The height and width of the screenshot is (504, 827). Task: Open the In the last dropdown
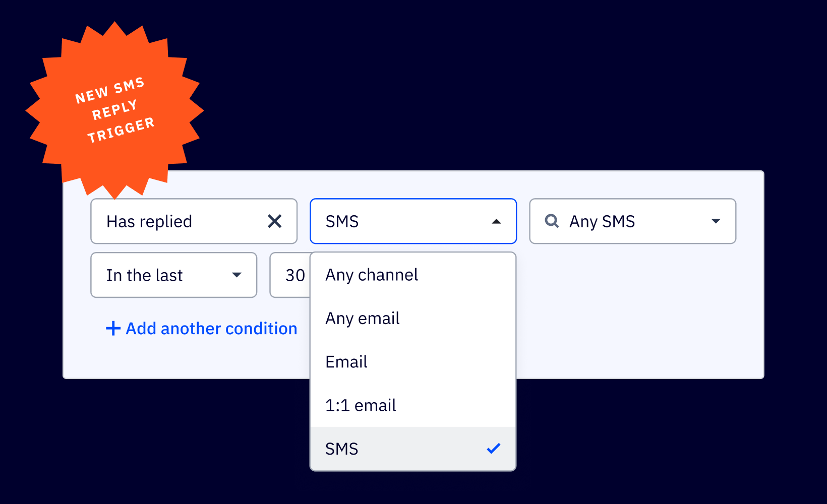(x=173, y=275)
